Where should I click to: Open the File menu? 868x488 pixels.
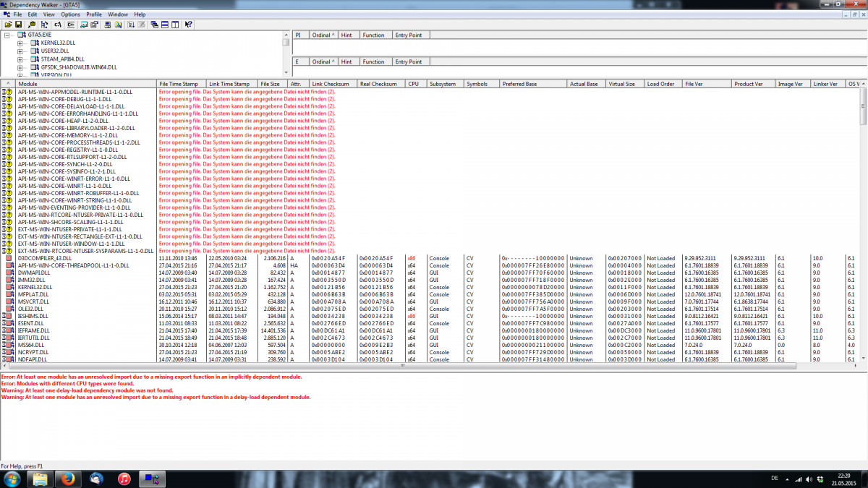[x=17, y=14]
